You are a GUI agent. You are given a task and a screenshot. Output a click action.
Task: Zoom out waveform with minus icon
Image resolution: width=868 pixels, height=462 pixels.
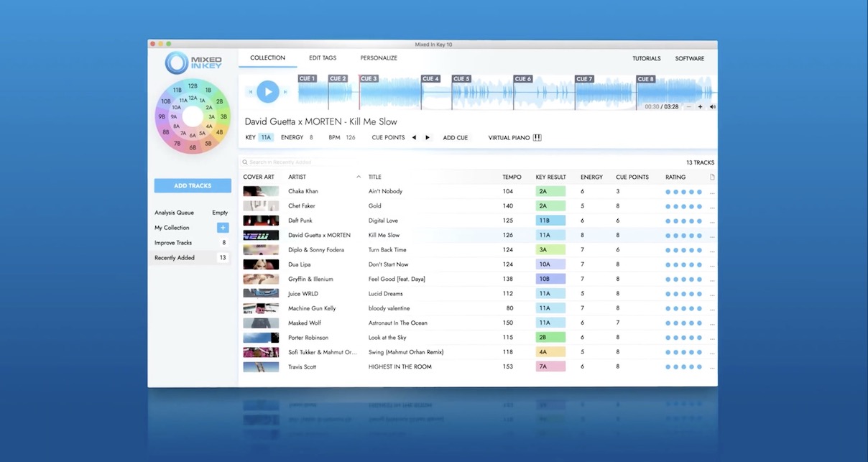688,107
